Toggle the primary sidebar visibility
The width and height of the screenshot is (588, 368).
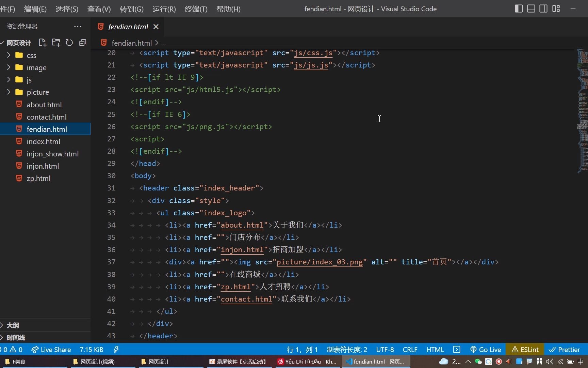point(519,9)
